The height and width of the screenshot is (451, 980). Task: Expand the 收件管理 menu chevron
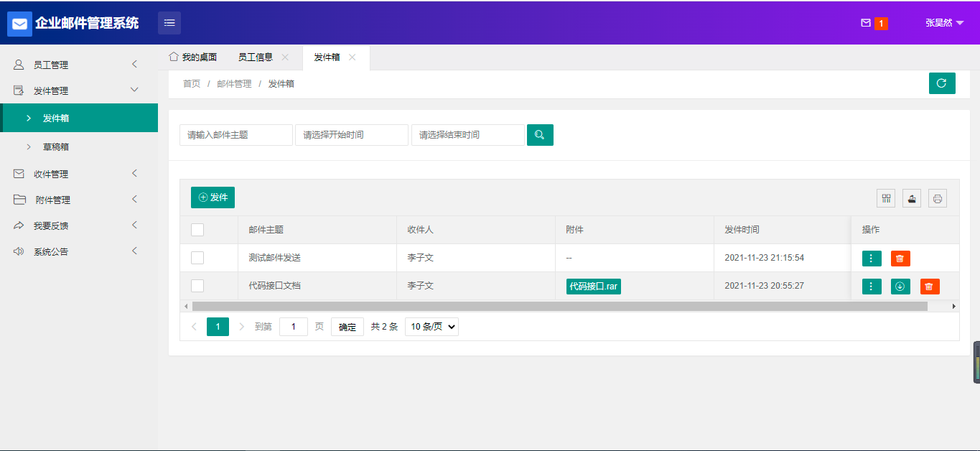coord(134,173)
